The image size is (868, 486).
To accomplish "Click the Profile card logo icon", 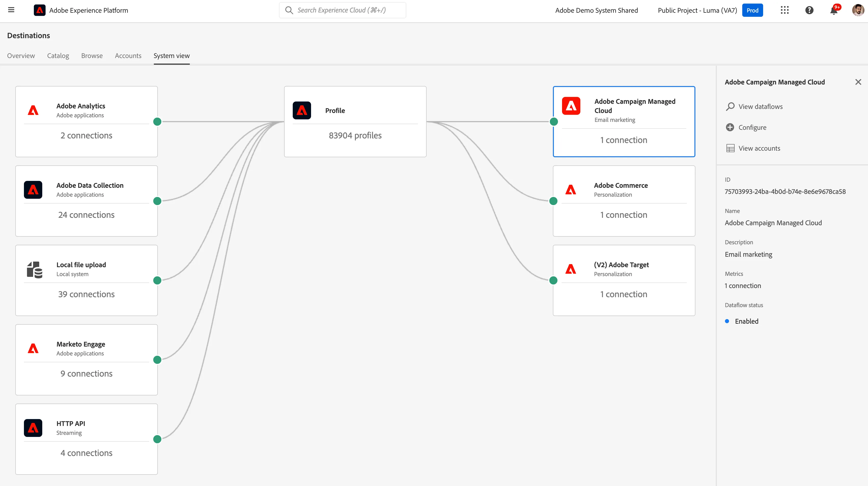I will point(302,110).
